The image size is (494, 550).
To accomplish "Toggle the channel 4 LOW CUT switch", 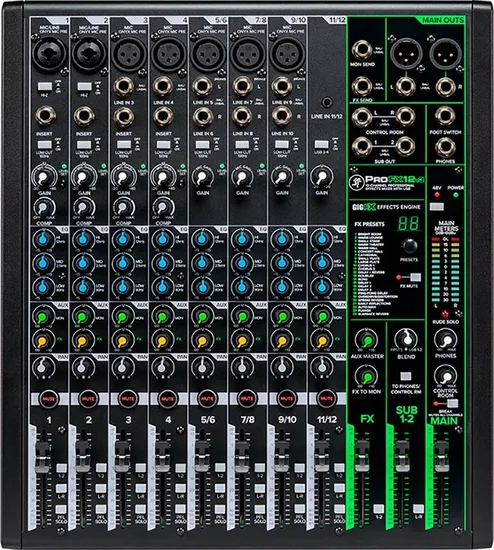I will point(163,145).
